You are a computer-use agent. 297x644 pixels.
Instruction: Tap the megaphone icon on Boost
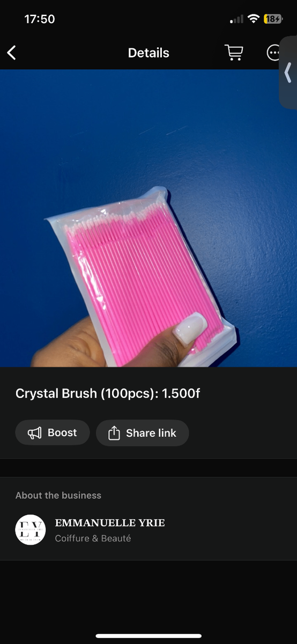(34, 433)
